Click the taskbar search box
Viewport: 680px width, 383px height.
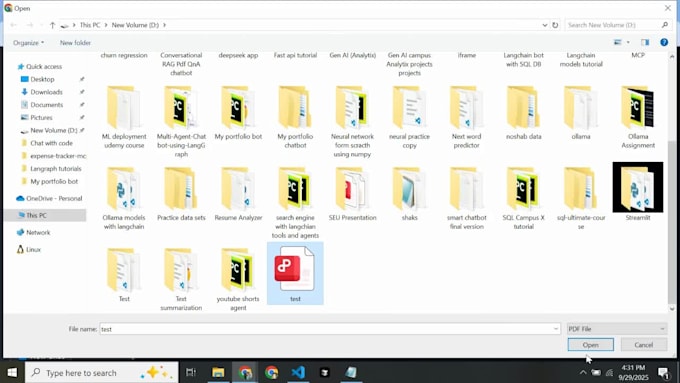click(x=101, y=373)
